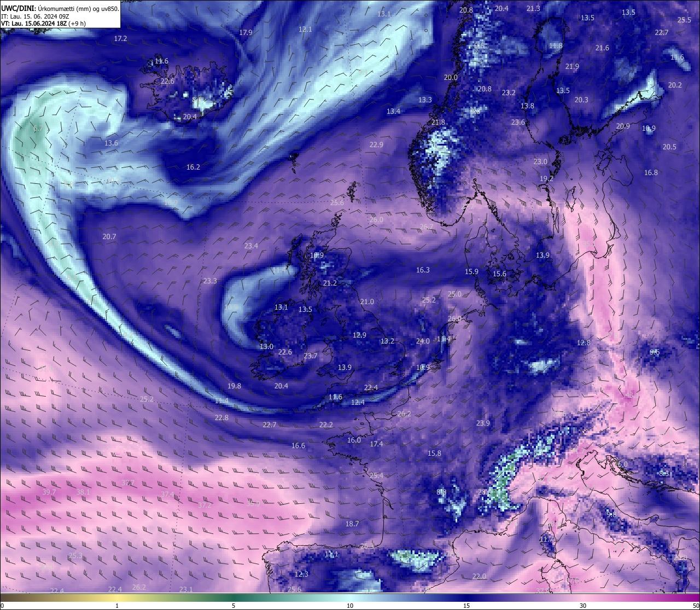Click the map value 20.9
Screen dimensions: 700x610
click(x=623, y=126)
